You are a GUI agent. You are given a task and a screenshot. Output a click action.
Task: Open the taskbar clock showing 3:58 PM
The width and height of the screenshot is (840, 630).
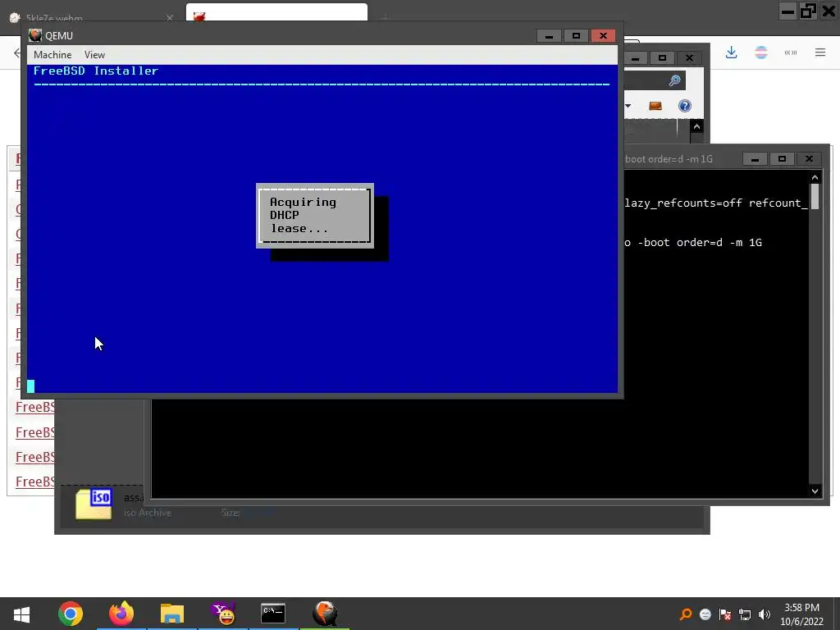(x=802, y=614)
